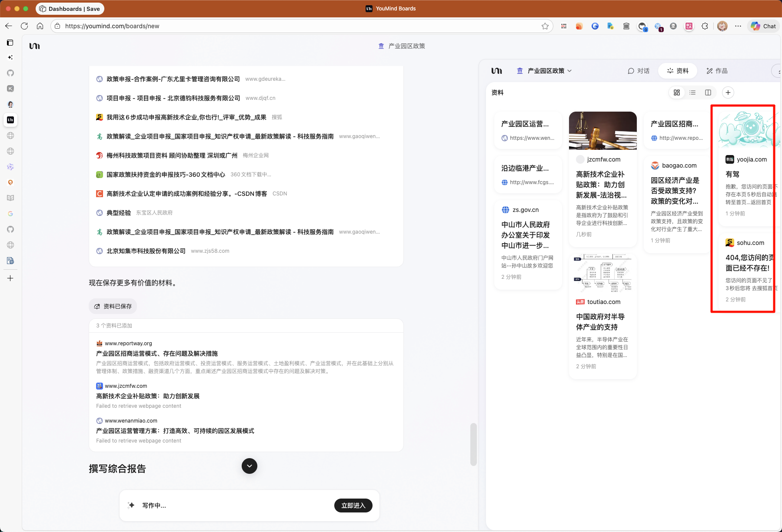Open the CSDN 高新技术企业认定 link
Image resolution: width=782 pixels, height=532 pixels.
186,194
